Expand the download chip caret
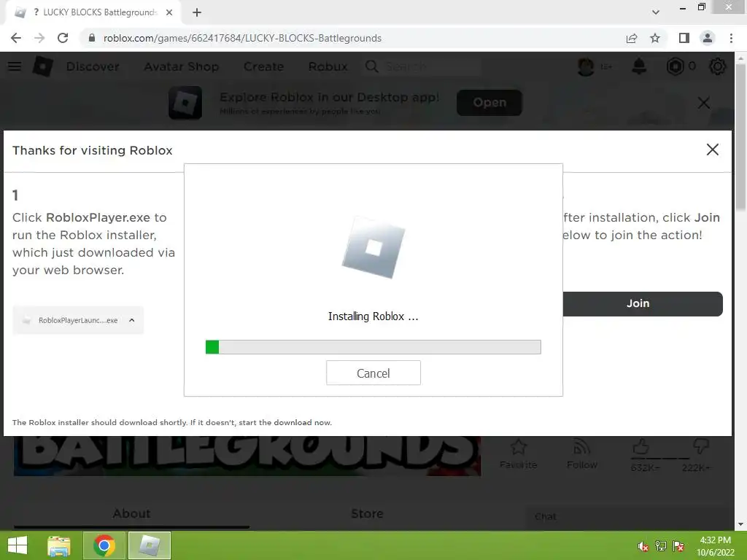This screenshot has height=560, width=747. (132, 321)
